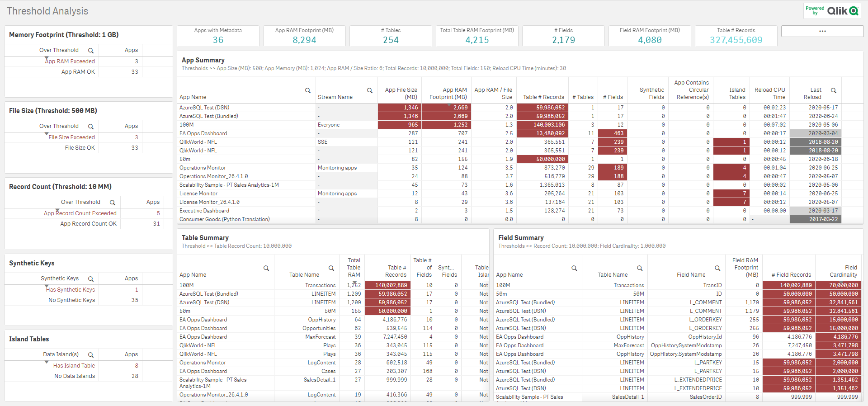This screenshot has height=406, width=868.
Task: Click EA Opps Dashboard in App Summary
Action: coord(203,133)
